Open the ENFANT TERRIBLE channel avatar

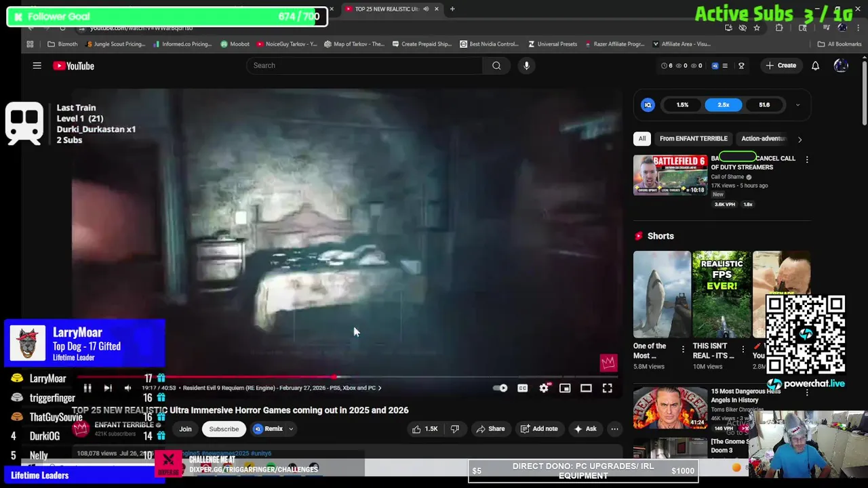coord(81,428)
